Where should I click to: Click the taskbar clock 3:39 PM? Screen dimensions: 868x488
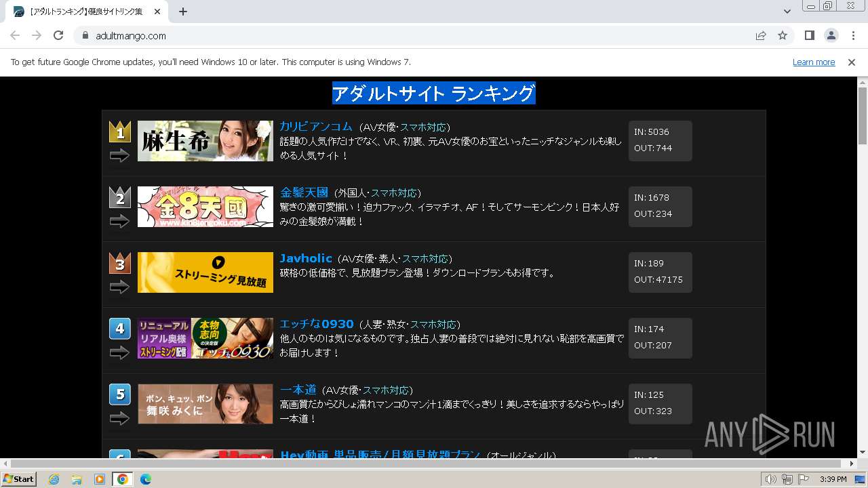pyautogui.click(x=833, y=479)
